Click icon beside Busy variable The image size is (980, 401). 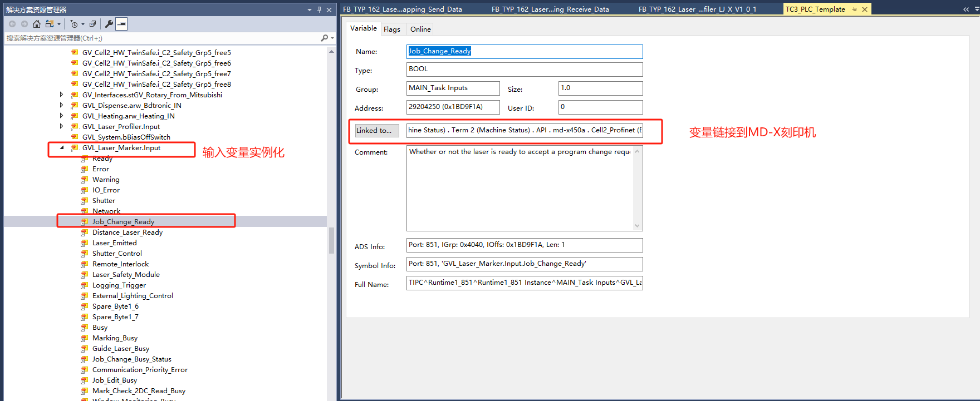click(85, 327)
